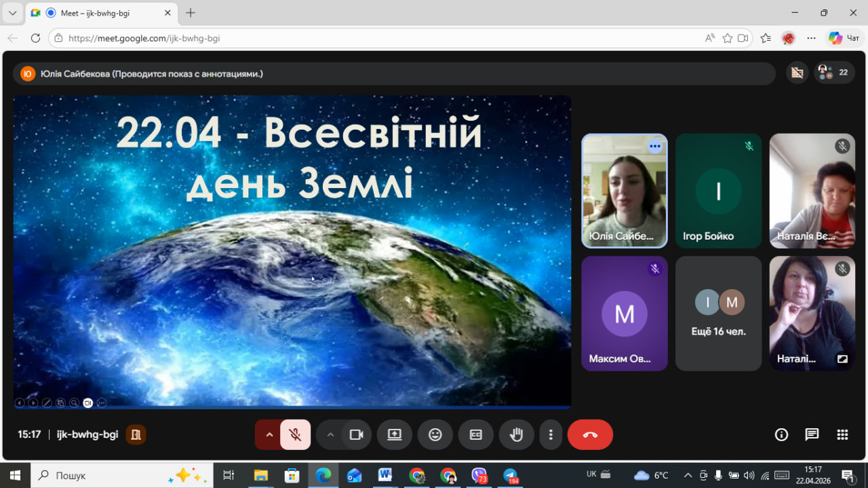Expand audio settings arrow beside microphone
Screen dimensions: 868x488
point(269,435)
